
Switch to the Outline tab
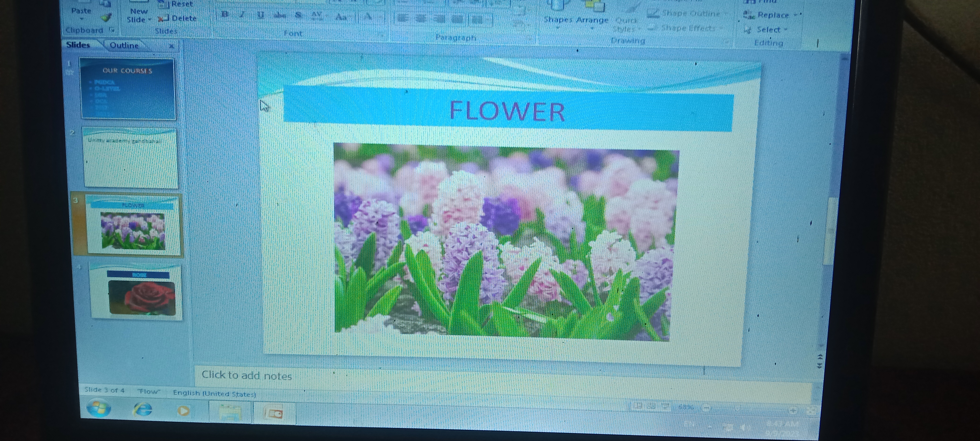pyautogui.click(x=124, y=45)
